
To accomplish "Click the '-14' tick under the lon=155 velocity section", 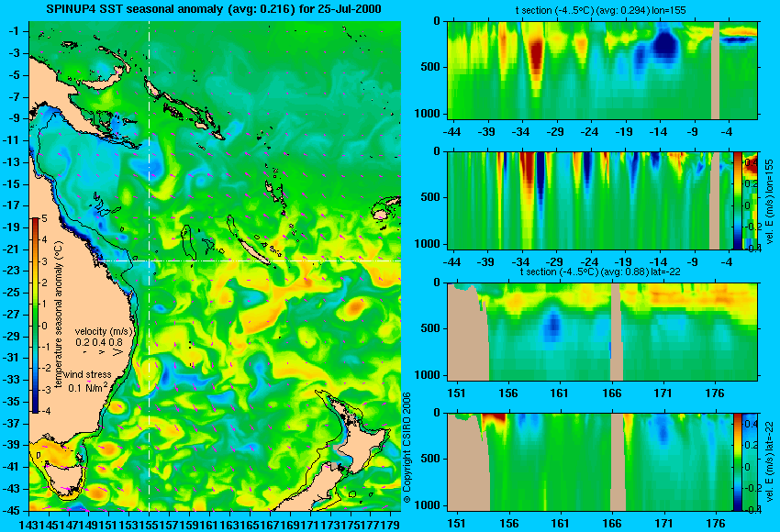I will point(658,262).
